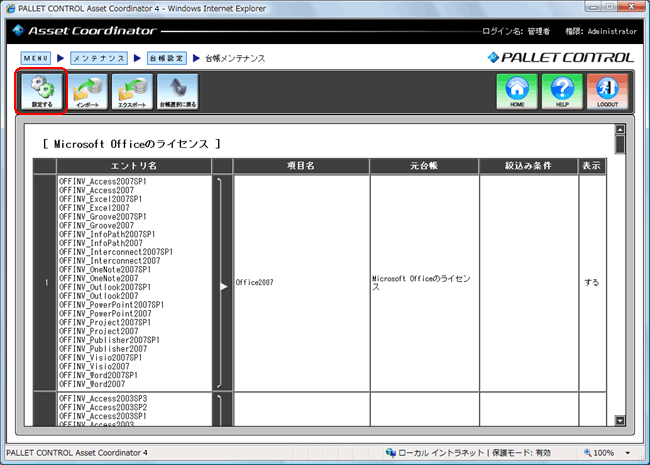Click the PALLET CONTROL logo
Image resolution: width=650 pixels, height=465 pixels.
560,58
